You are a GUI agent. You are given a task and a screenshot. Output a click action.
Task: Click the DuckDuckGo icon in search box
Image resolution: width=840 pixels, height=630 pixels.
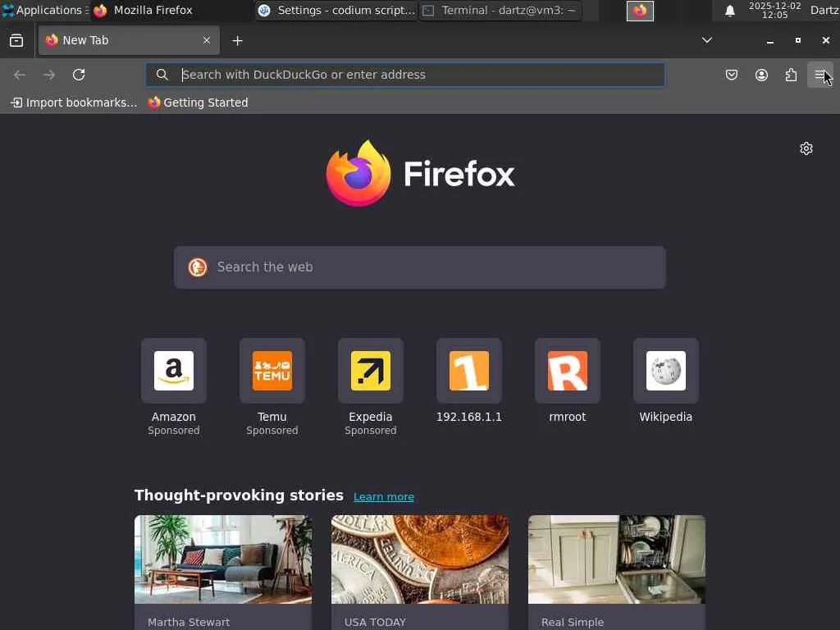click(198, 267)
